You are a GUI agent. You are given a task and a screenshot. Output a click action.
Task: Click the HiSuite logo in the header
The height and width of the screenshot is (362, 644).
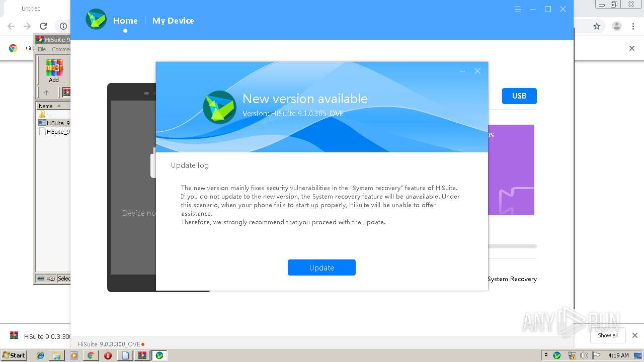pos(96,20)
